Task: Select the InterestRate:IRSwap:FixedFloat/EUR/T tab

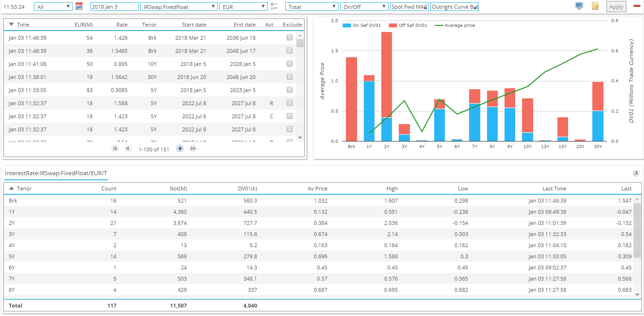Action: tap(56, 173)
